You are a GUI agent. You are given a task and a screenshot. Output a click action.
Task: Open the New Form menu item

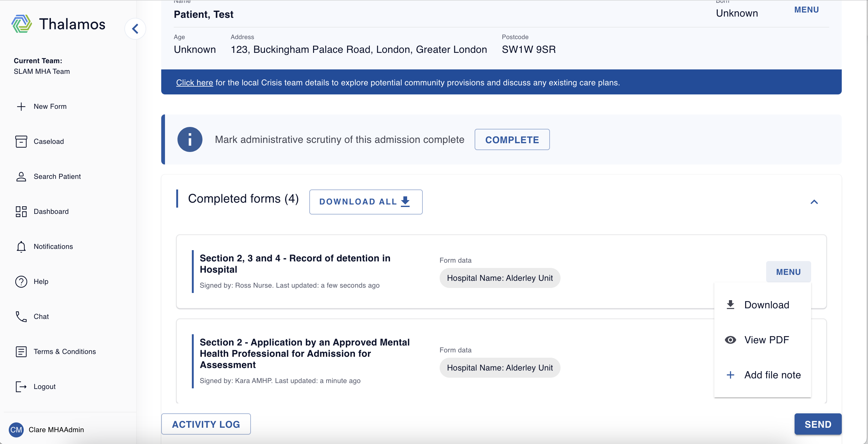click(x=50, y=107)
